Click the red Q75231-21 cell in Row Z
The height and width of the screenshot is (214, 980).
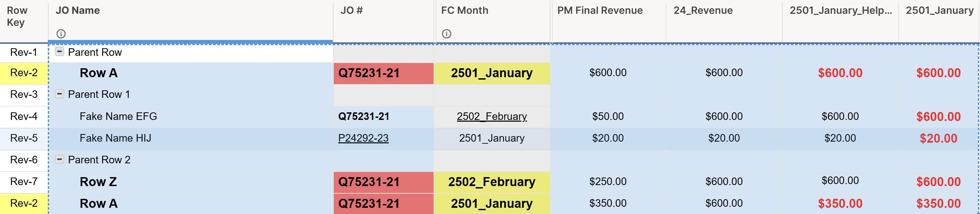pyautogui.click(x=383, y=182)
